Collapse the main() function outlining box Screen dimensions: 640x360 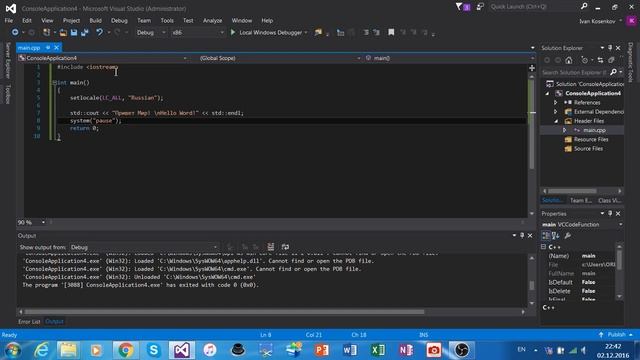pos(54,82)
